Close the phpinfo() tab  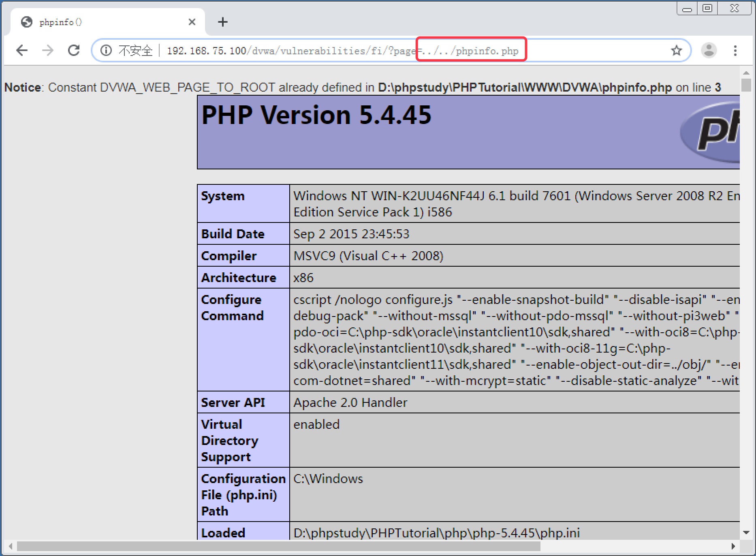pos(192,22)
